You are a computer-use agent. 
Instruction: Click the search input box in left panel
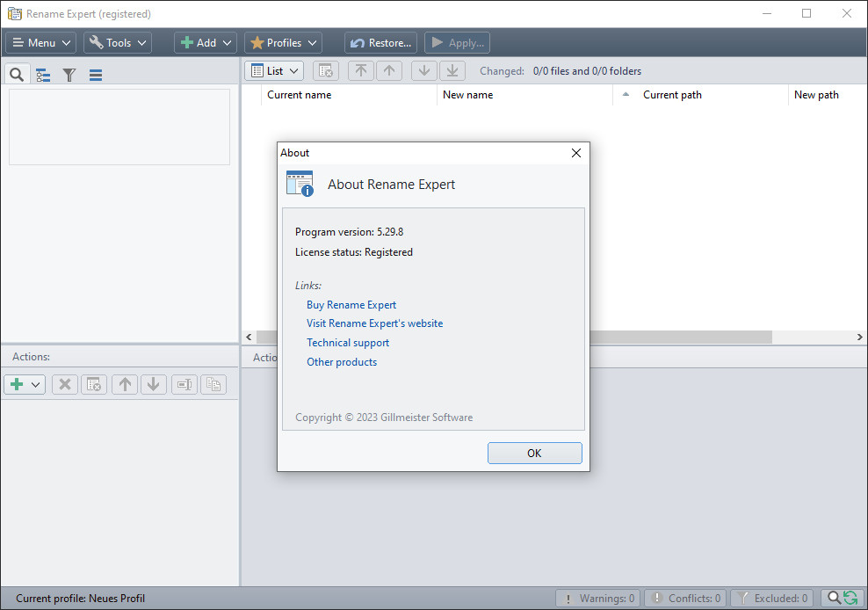(x=119, y=127)
